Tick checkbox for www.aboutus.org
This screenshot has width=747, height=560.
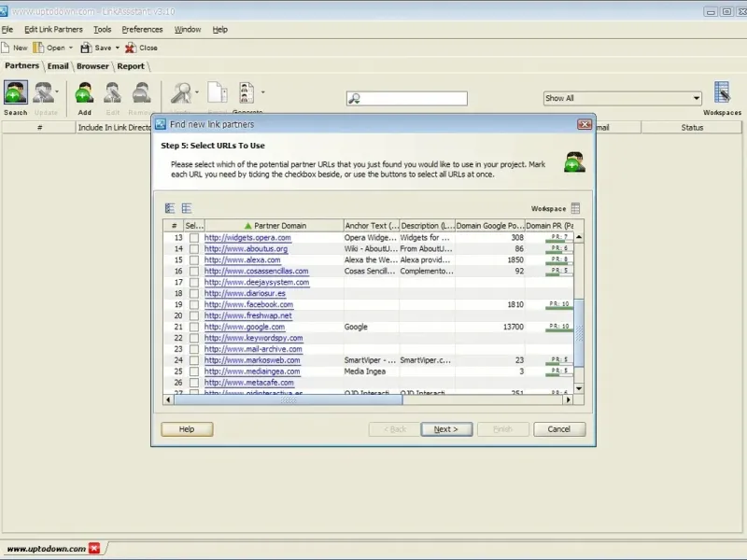[194, 248]
